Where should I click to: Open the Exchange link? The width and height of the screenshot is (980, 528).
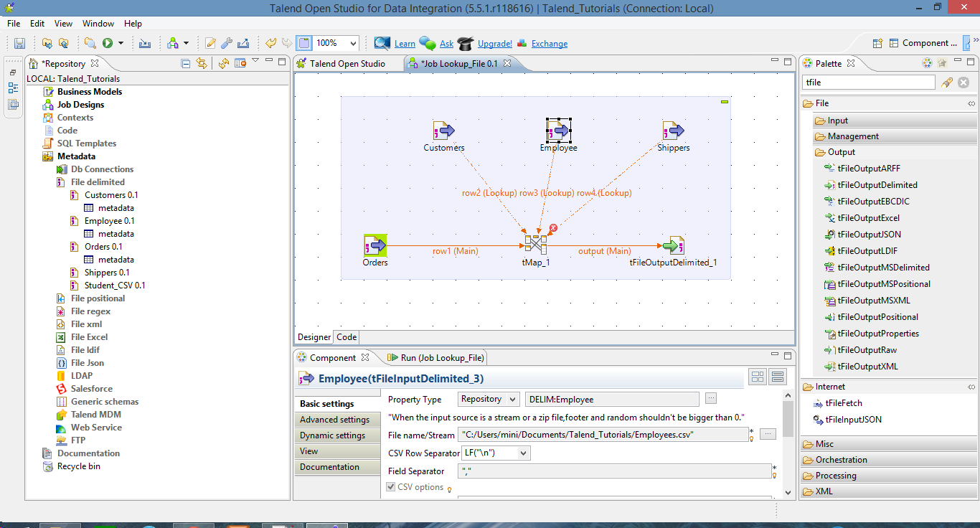[x=550, y=44]
